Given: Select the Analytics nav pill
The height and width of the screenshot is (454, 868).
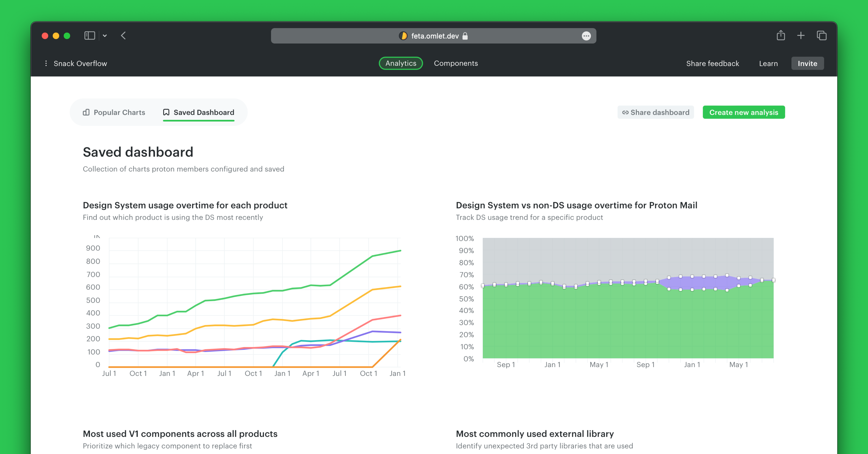Looking at the screenshot, I should [401, 63].
